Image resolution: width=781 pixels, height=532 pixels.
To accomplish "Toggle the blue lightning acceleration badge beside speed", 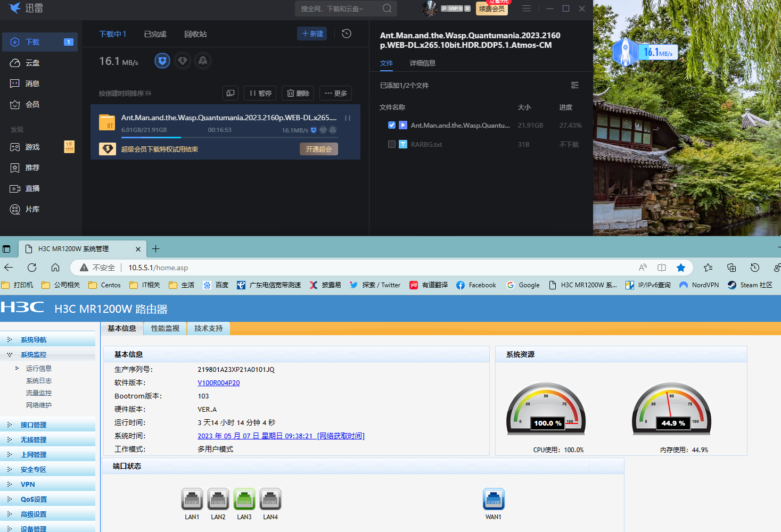I will (162, 61).
